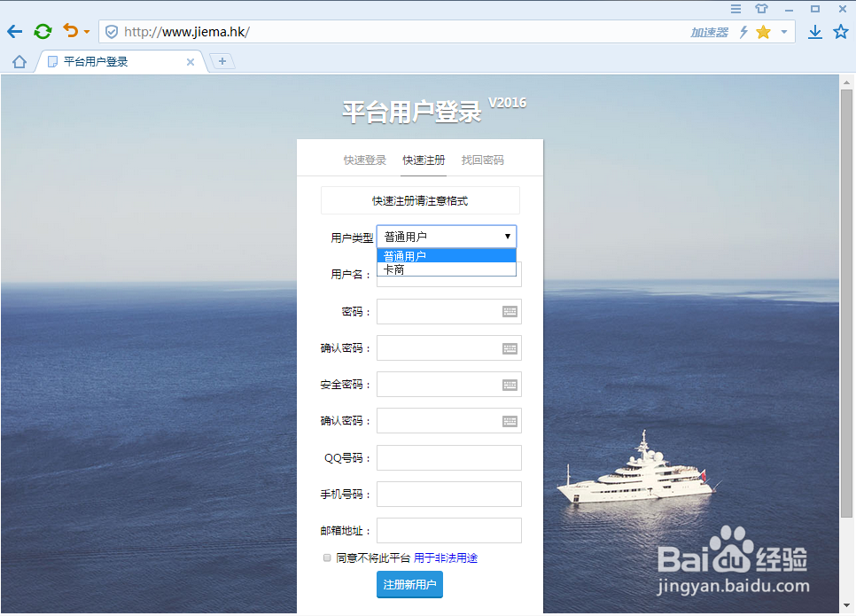The image size is (856, 616).
Task: Maximize the browser window
Action: pyautogui.click(x=815, y=9)
